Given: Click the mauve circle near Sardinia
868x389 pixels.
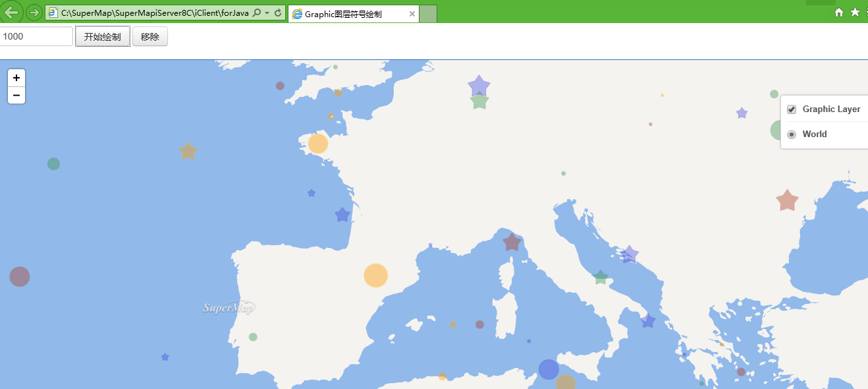Looking at the screenshot, I should pyautogui.click(x=479, y=324).
